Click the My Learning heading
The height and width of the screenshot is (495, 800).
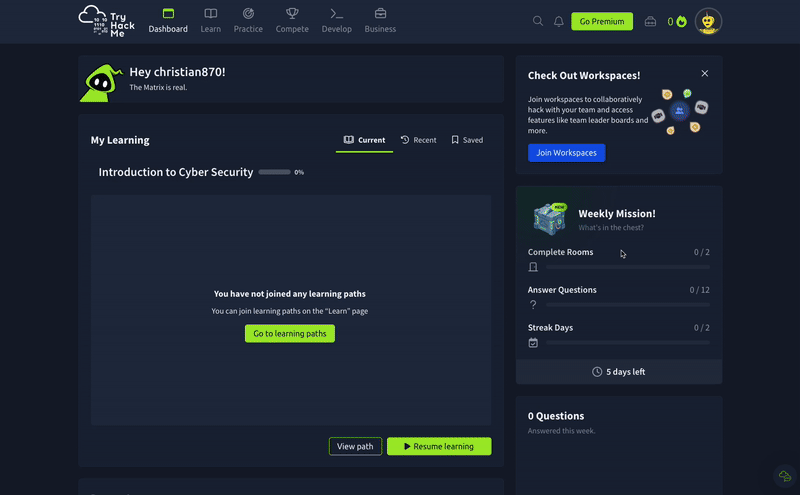pos(120,140)
